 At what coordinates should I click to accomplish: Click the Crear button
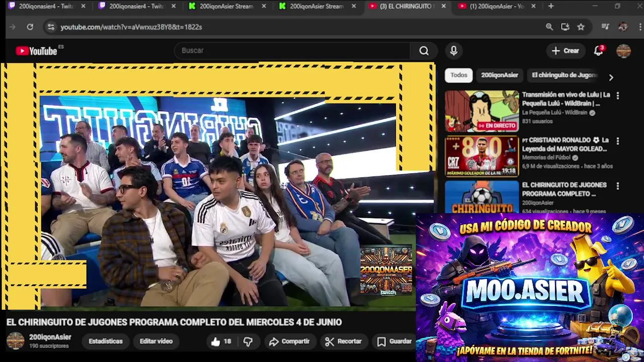[566, 51]
